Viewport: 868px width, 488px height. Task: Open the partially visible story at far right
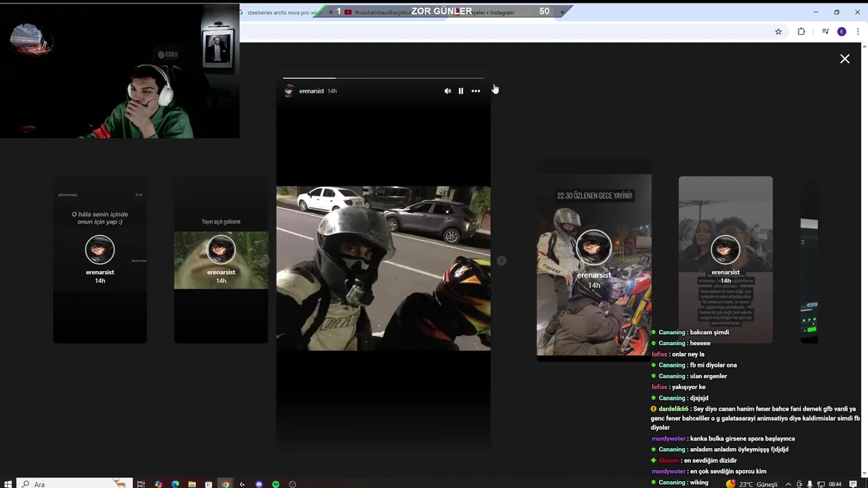tap(809, 261)
